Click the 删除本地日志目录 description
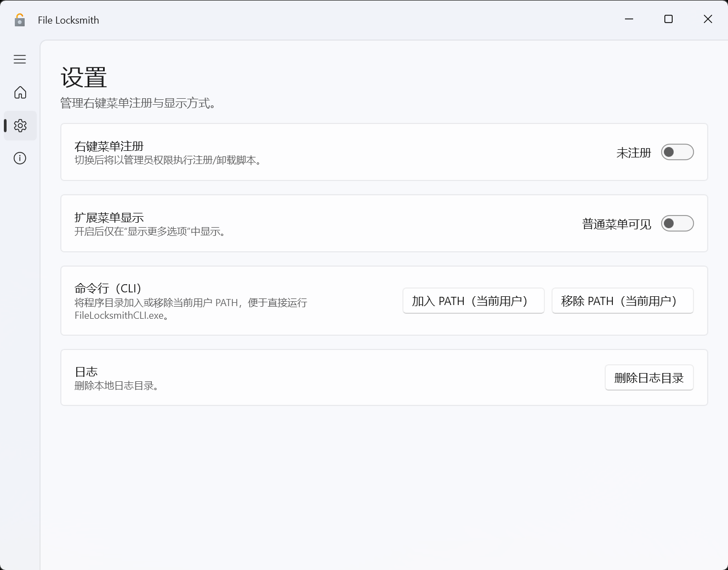Viewport: 728px width, 570px height. click(117, 386)
